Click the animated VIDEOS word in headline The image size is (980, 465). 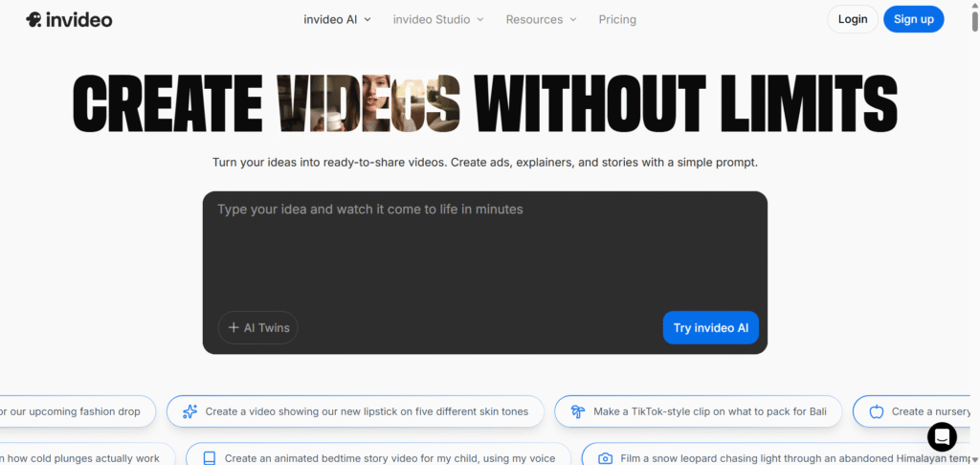pyautogui.click(x=368, y=103)
